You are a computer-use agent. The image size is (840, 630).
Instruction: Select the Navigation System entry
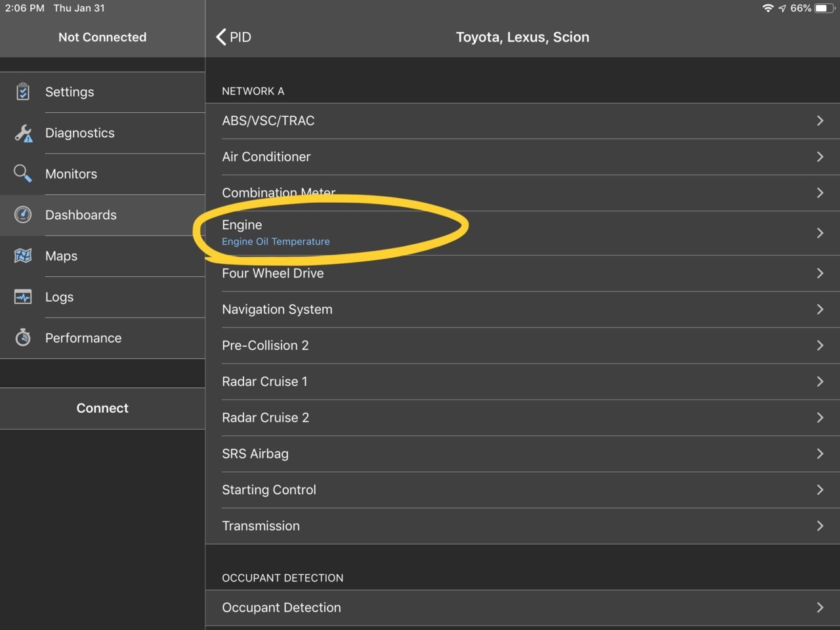coord(522,309)
